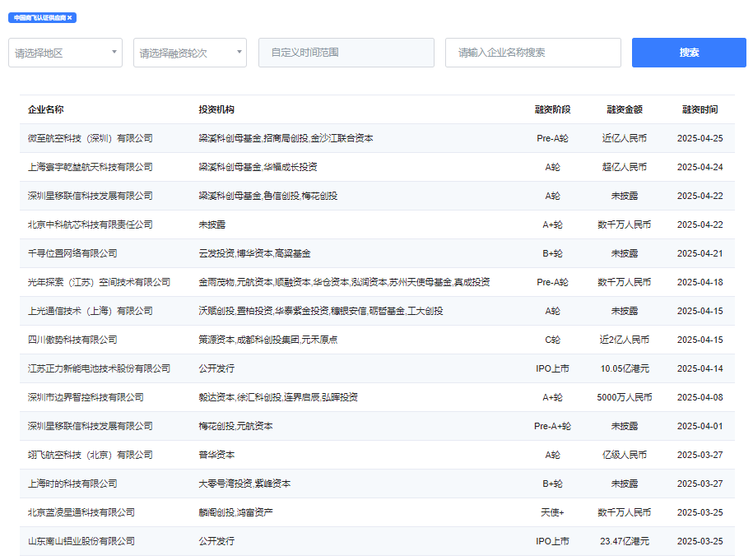Image resolution: width=753 pixels, height=560 pixels.
Task: Open 江苏正力新能电池技术股份有限公司 entry
Action: click(x=99, y=368)
